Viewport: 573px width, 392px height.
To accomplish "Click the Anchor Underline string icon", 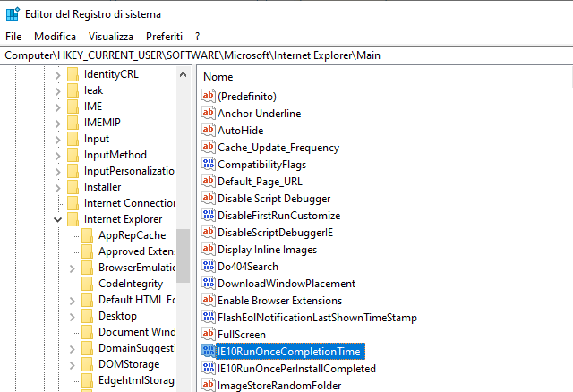I will [209, 113].
